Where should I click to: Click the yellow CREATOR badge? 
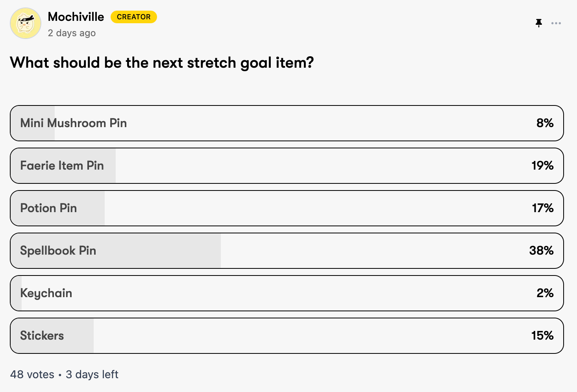[x=133, y=17]
